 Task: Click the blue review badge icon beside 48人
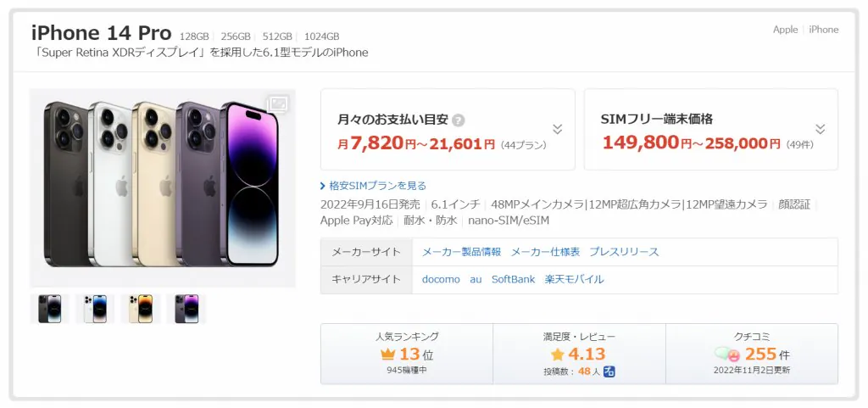click(x=610, y=372)
